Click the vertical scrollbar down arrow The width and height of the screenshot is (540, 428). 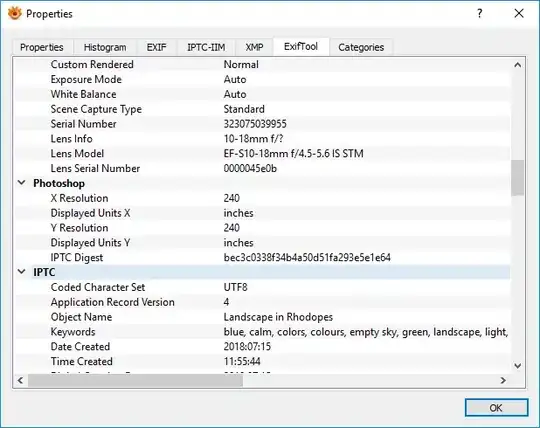click(x=517, y=366)
